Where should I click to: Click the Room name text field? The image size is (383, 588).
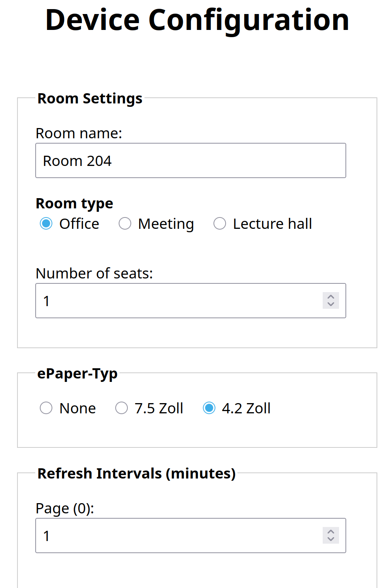point(190,161)
